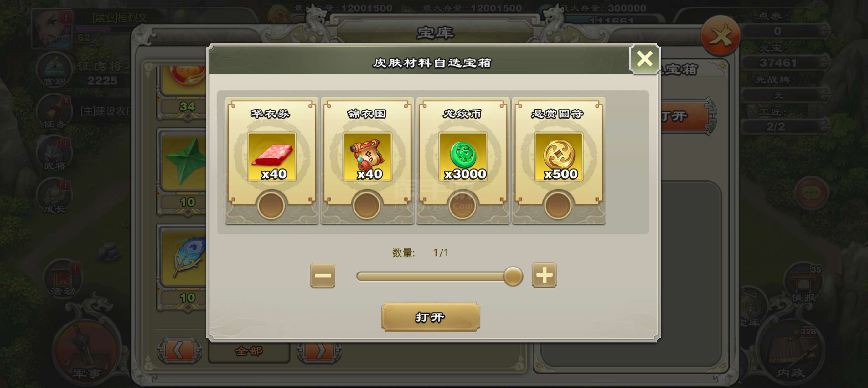This screenshot has width=868, height=388.
Task: Choose 锦衣图 with its round selector
Action: pos(367,205)
